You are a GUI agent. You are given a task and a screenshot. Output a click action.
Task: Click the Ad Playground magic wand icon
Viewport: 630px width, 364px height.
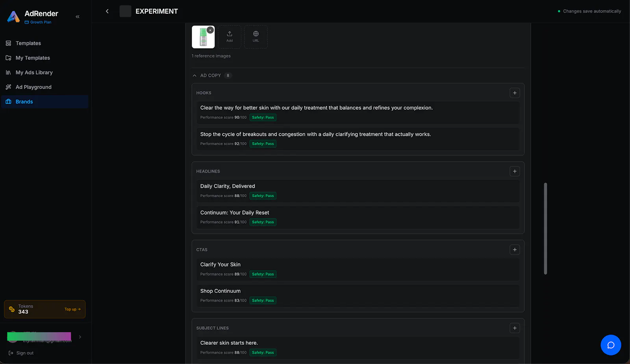(x=8, y=87)
